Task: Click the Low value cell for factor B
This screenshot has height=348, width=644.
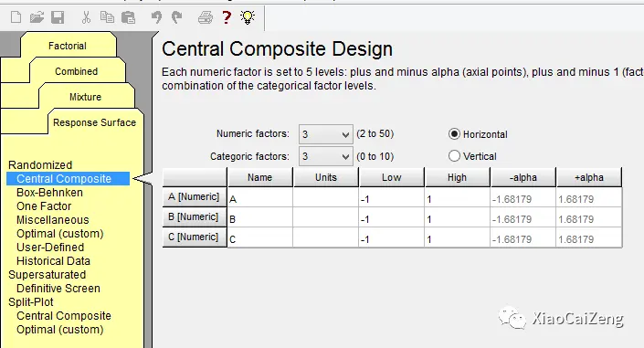Action: tap(391, 219)
